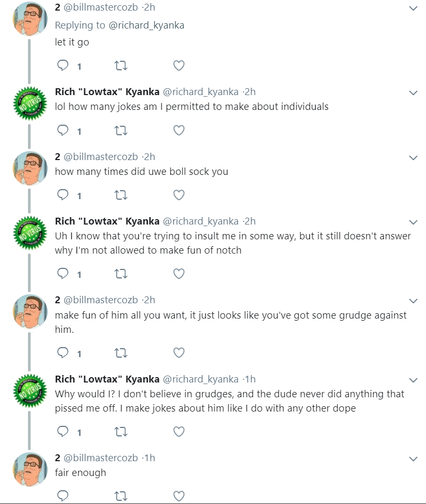Open the options chevron on the "let it go" tweet

click(x=413, y=8)
